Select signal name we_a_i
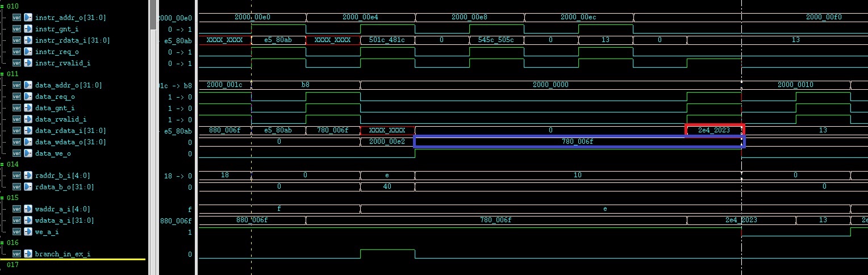This screenshot has height=275, width=868. click(x=47, y=232)
